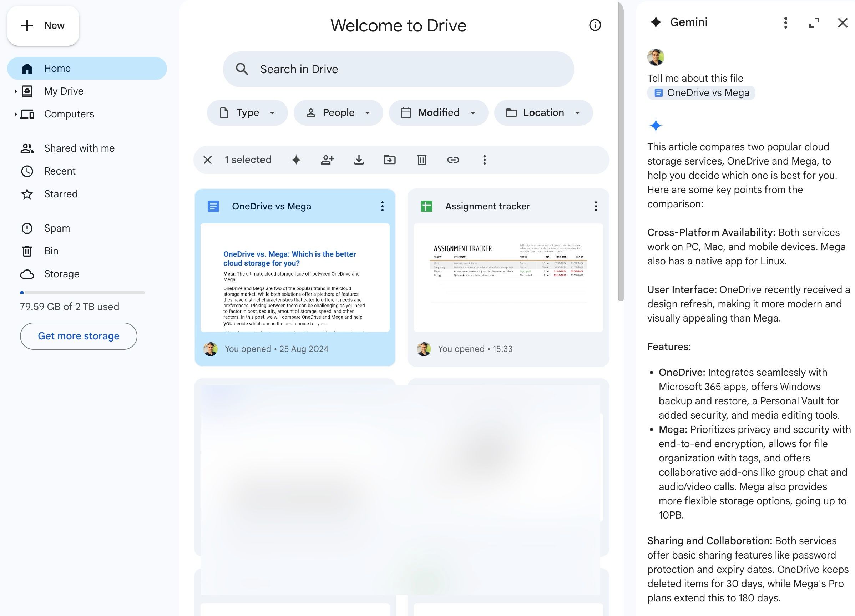This screenshot has width=855, height=616.
Task: Open the Modified filter dropdown
Action: pyautogui.click(x=439, y=112)
